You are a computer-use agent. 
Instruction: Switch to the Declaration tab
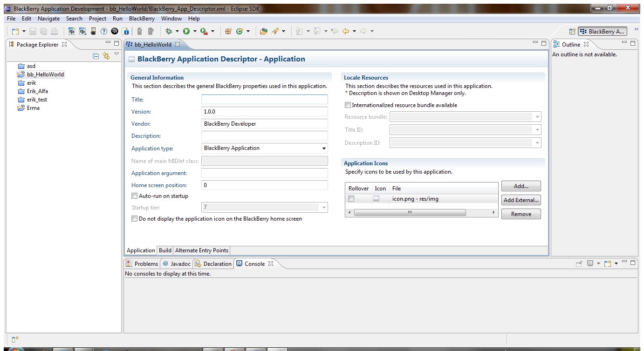tap(213, 263)
